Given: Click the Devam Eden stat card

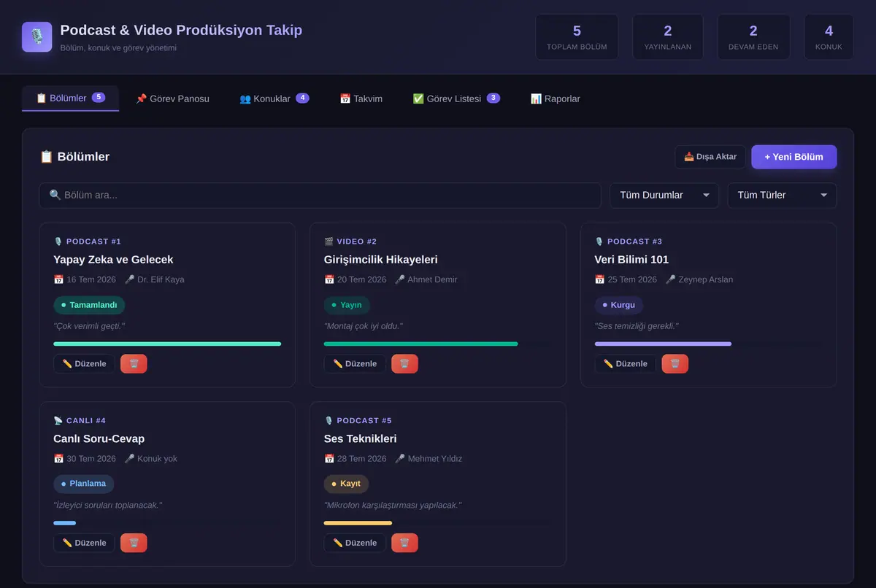Looking at the screenshot, I should [x=753, y=37].
